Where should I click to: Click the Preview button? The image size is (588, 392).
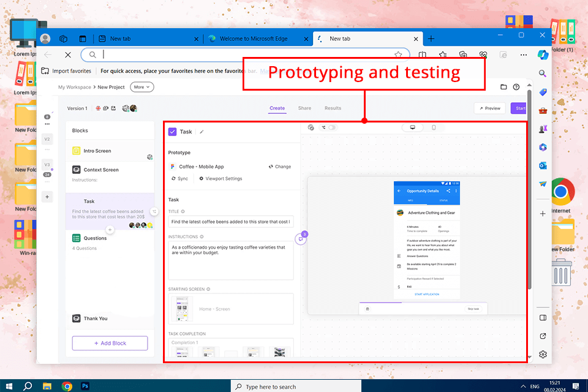(x=490, y=108)
